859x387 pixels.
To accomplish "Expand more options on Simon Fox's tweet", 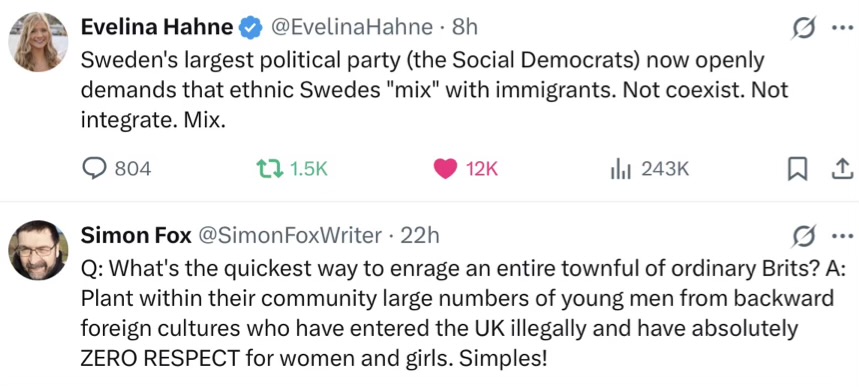I will coord(843,237).
